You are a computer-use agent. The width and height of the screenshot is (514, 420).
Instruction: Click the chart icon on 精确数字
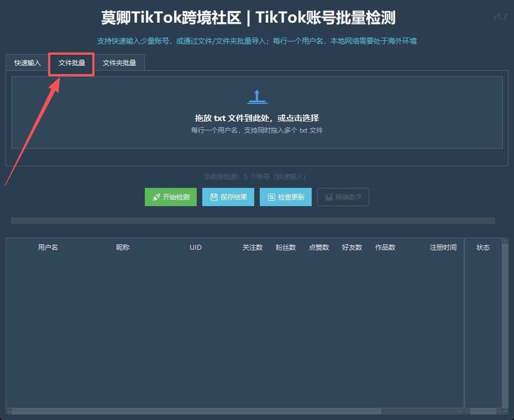(329, 197)
